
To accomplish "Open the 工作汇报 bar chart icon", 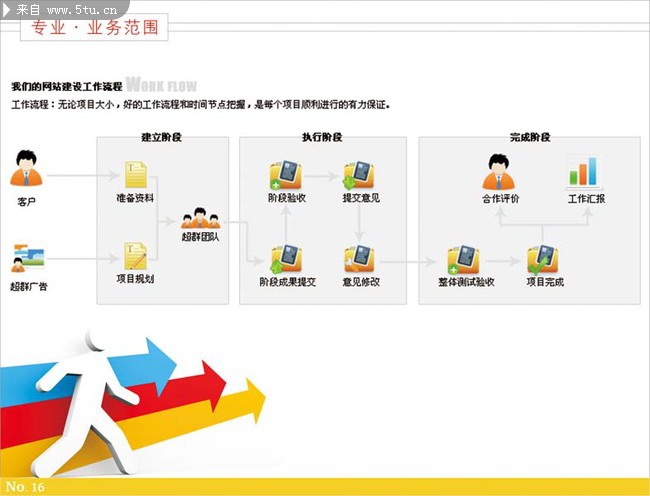I will click(x=585, y=172).
